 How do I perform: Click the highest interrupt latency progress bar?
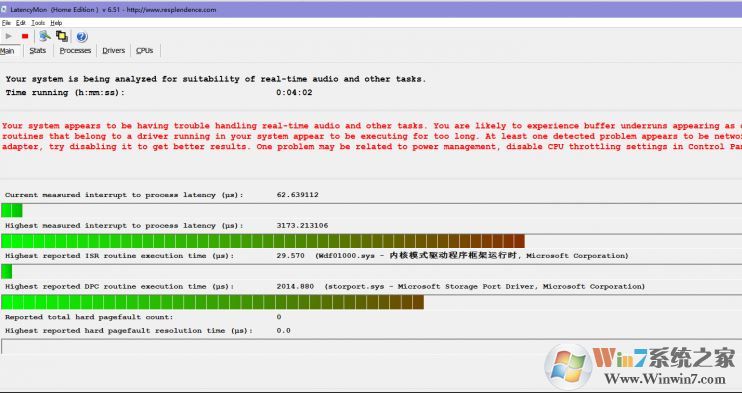coord(371,241)
